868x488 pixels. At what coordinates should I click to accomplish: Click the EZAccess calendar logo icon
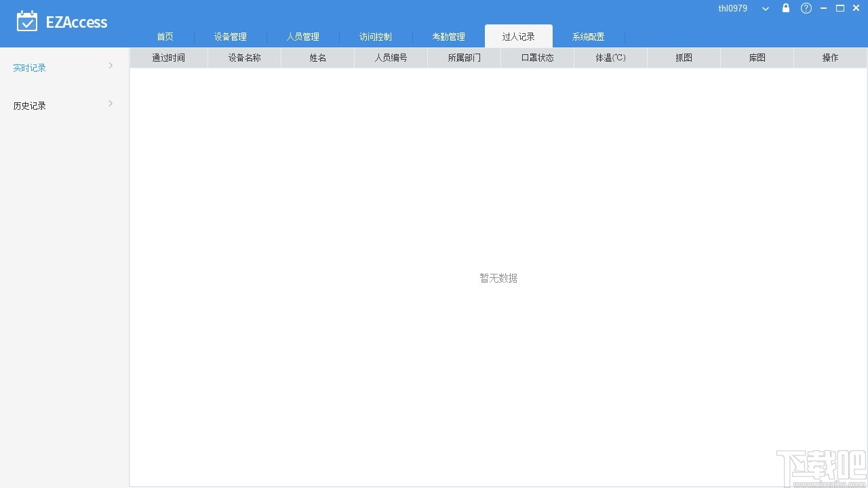[27, 21]
